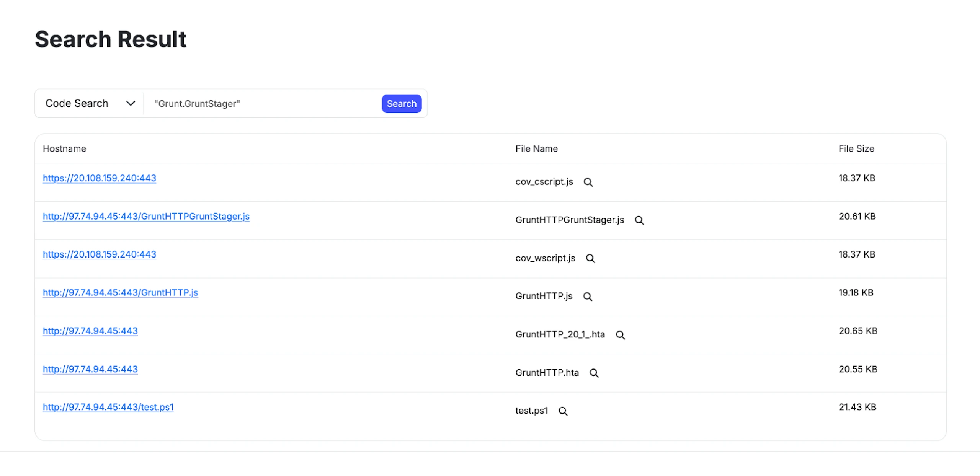Select file name text cov_wscript.js

545,258
